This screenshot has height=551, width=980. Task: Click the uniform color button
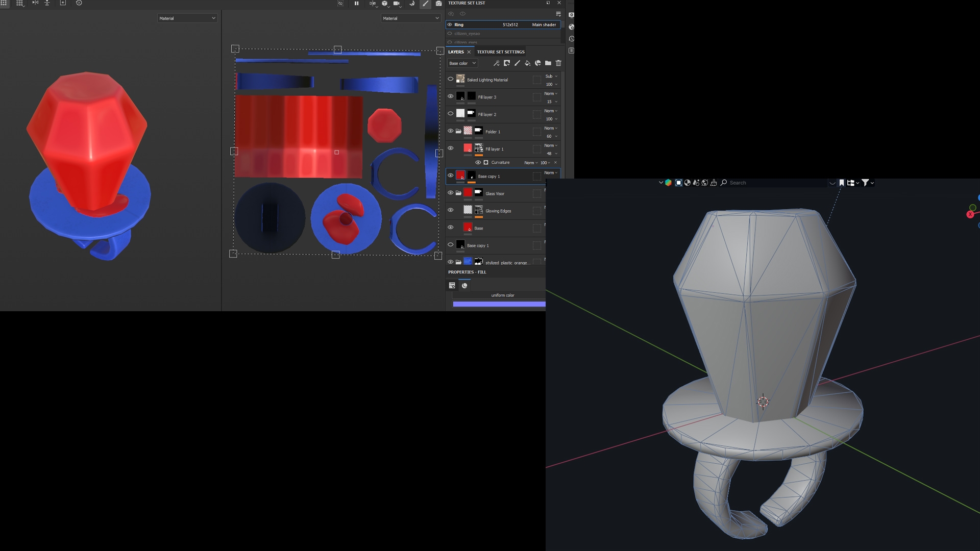tap(502, 295)
